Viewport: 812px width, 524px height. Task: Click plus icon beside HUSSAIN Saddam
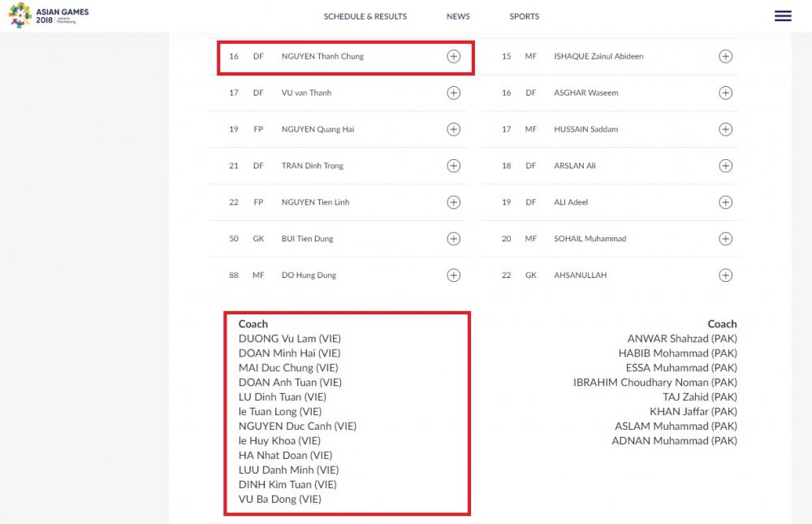[x=726, y=129]
